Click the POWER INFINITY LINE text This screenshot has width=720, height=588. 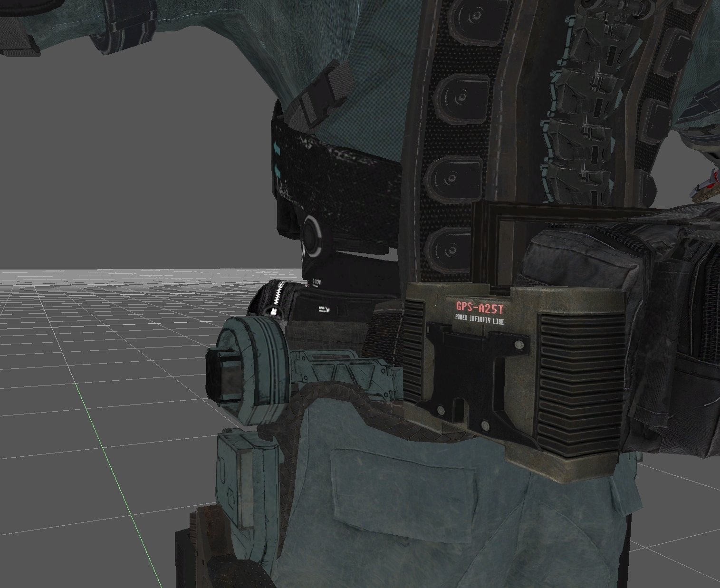[480, 319]
